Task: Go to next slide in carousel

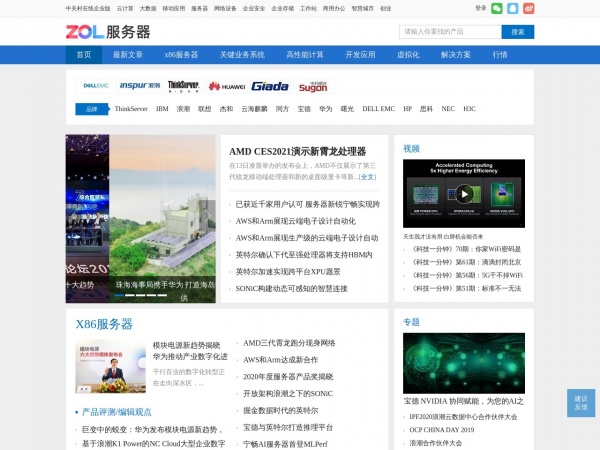Action: 208,215
